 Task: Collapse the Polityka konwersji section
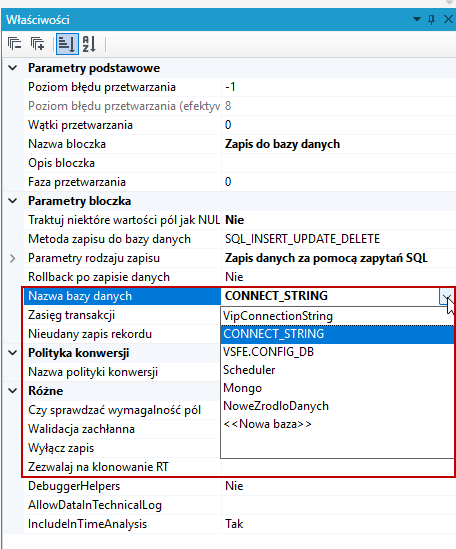pyautogui.click(x=13, y=353)
